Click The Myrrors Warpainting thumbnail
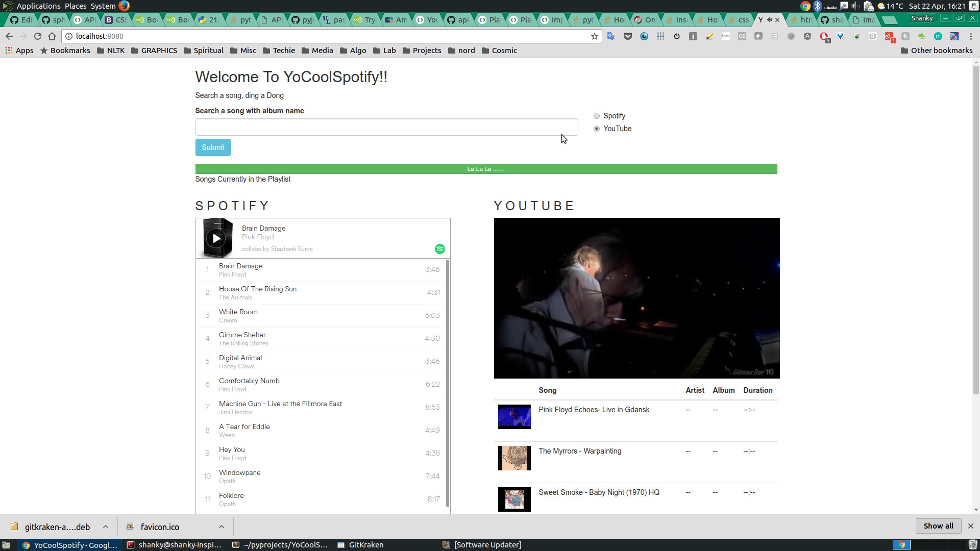The width and height of the screenshot is (980, 551). pos(514,458)
